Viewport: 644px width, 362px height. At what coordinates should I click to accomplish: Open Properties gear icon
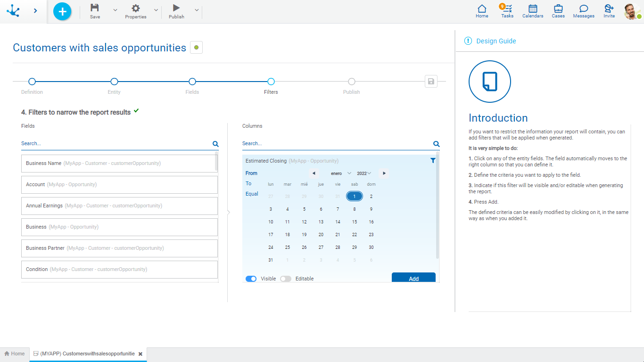(x=135, y=8)
